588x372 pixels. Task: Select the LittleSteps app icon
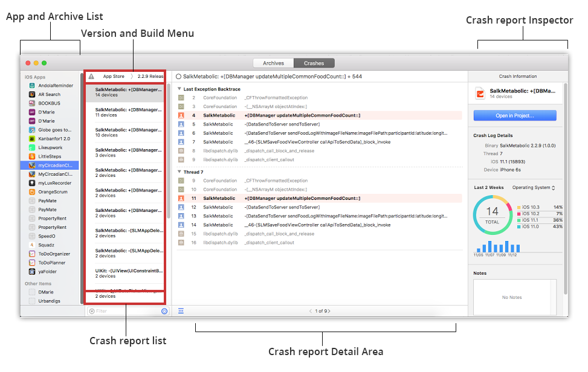tap(32, 156)
